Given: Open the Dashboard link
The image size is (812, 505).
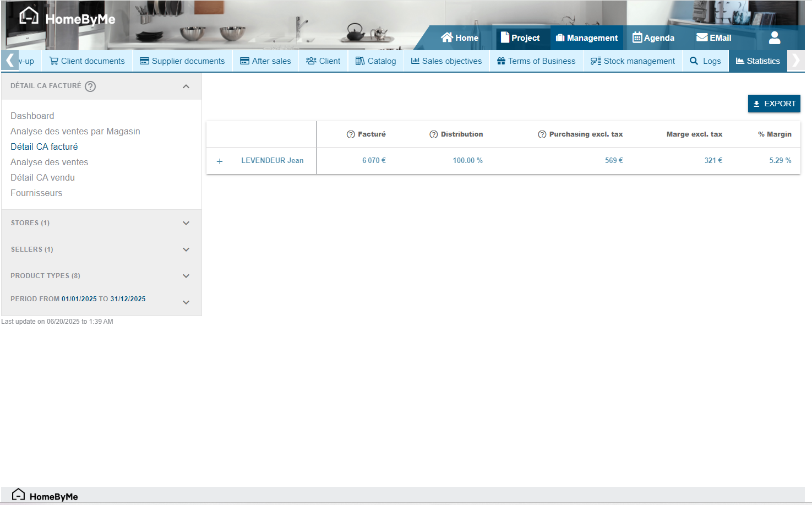Looking at the screenshot, I should [x=32, y=116].
